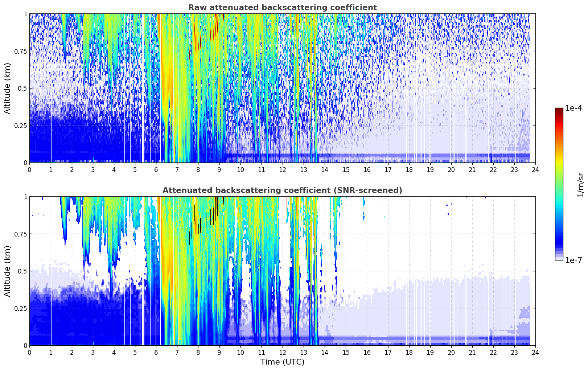Click the 0.75 altitude tick on the top plot
Viewport: 588px width, 370px height.
[x=20, y=51]
